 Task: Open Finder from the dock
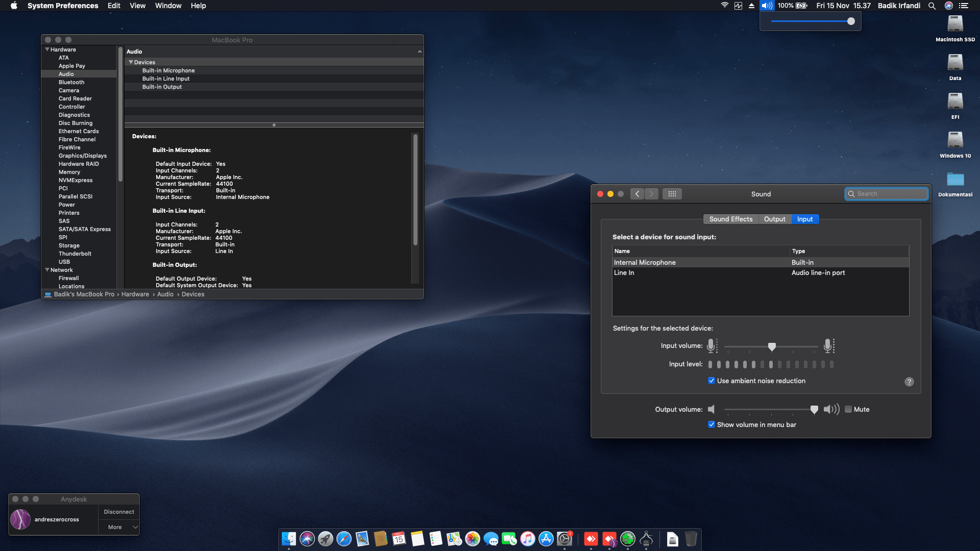coord(289,539)
